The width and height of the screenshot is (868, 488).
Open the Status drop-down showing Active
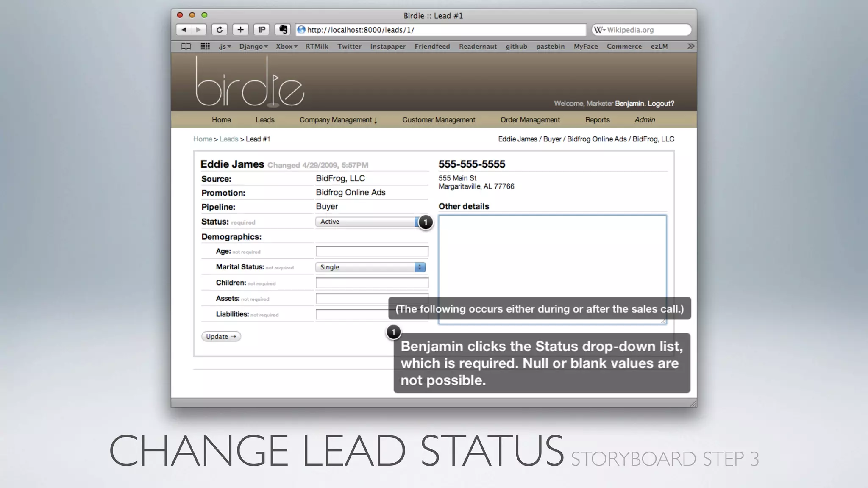(370, 222)
